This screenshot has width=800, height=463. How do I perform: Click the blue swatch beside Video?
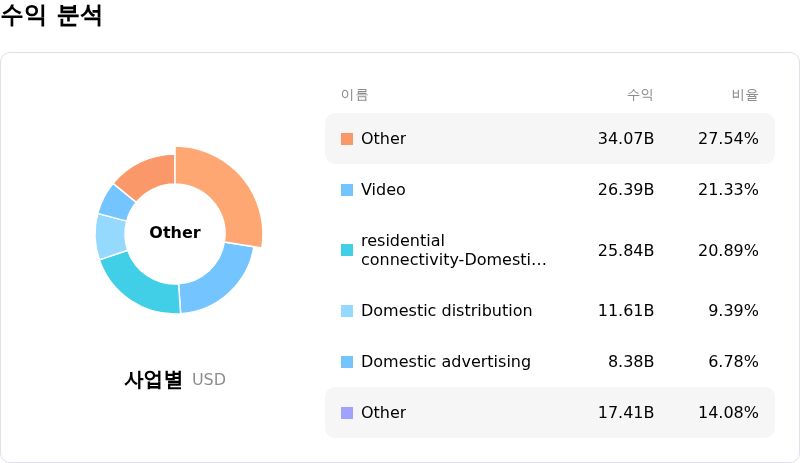pyautogui.click(x=346, y=190)
